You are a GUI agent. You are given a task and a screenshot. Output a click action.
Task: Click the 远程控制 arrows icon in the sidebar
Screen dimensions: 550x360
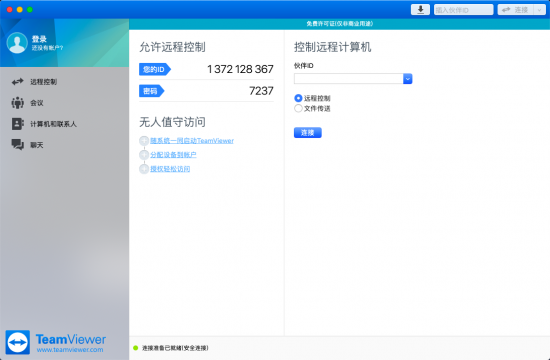point(18,82)
